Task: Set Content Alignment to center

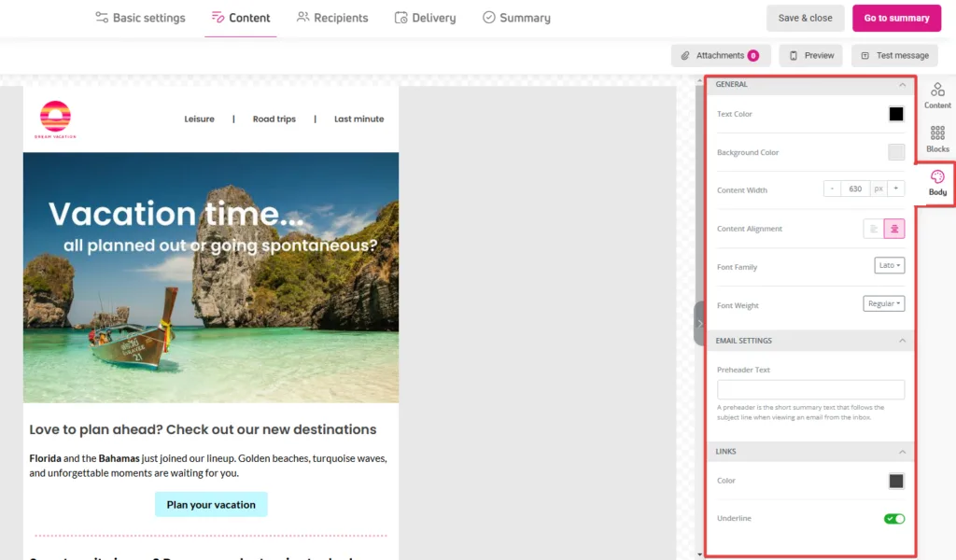Action: click(x=893, y=229)
